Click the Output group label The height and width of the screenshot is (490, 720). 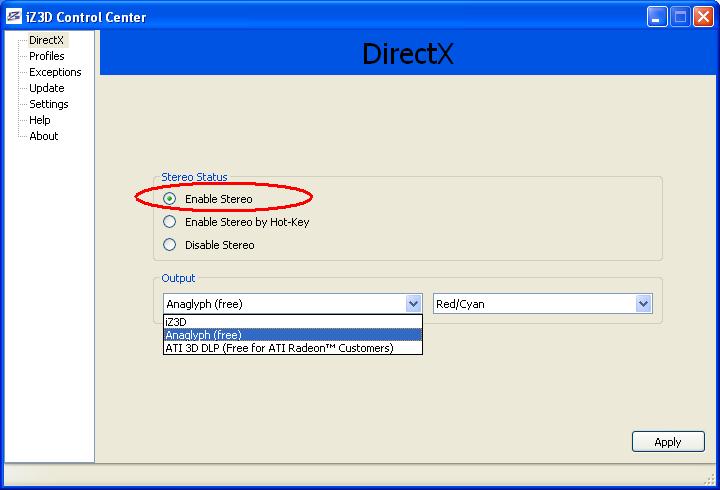(178, 278)
